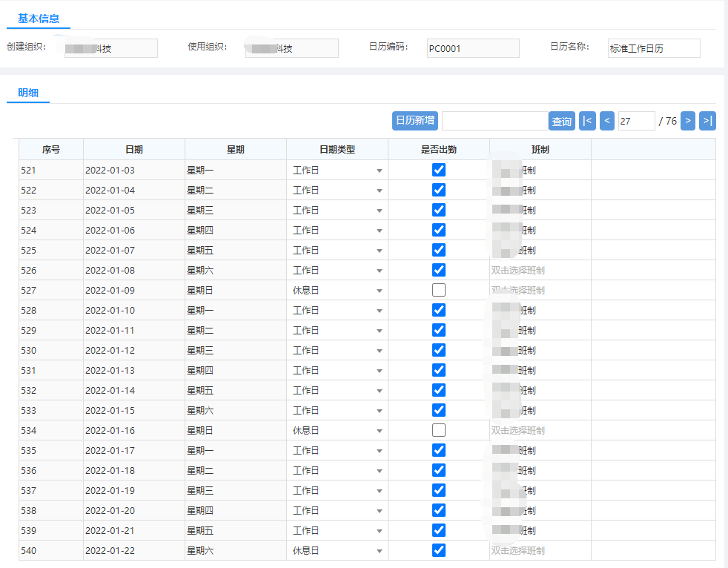Select date cell 2022-01-17
Screen dimensions: 728x568
(x=134, y=451)
